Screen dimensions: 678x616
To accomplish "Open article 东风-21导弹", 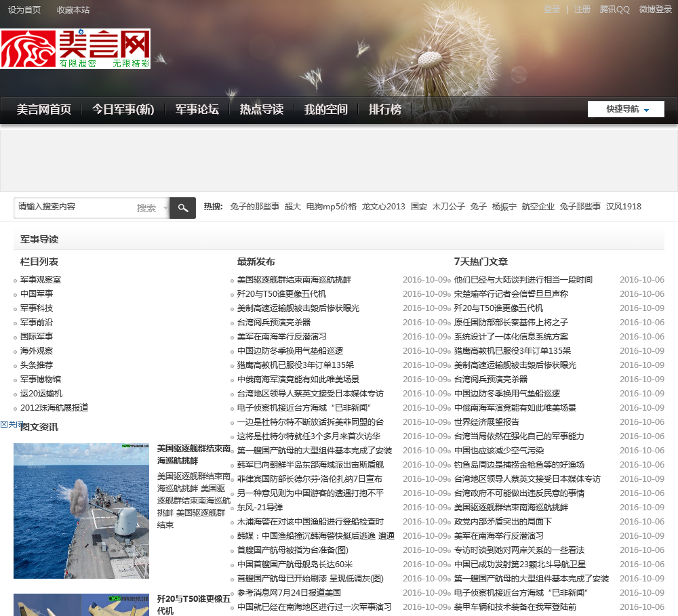I will click(x=260, y=508).
